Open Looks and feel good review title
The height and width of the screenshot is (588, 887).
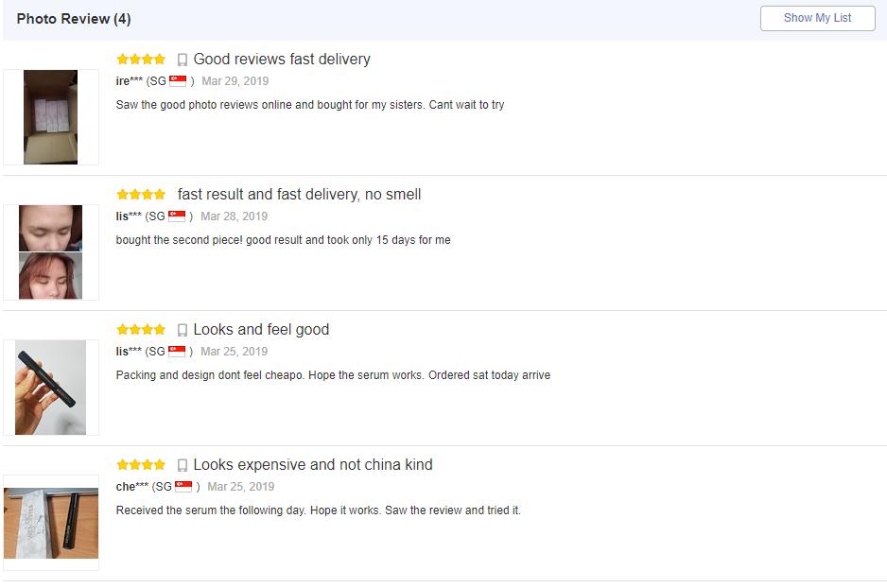(261, 329)
